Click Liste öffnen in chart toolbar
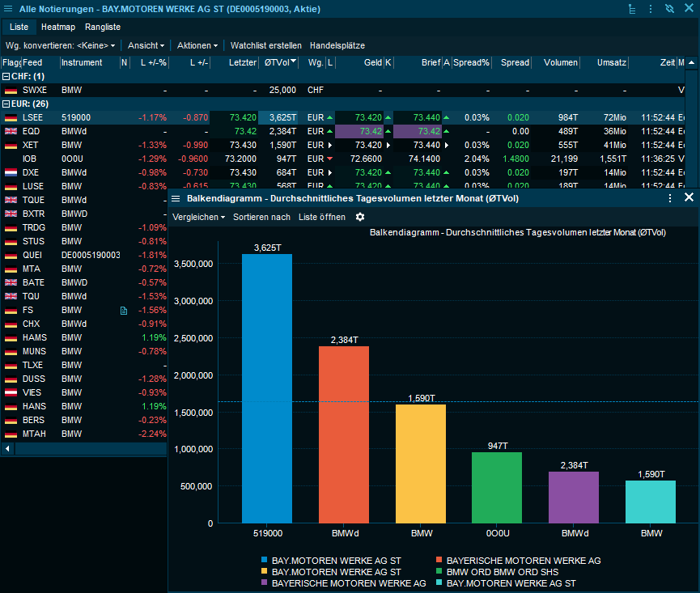 tap(321, 217)
